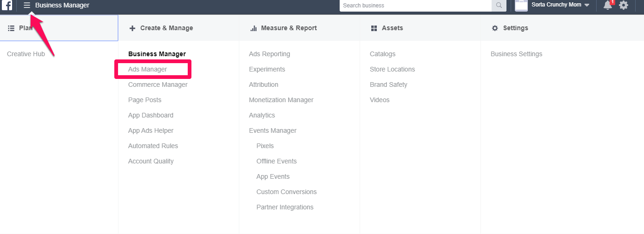
Task: Select Pixels under Events Manager
Action: click(x=265, y=146)
